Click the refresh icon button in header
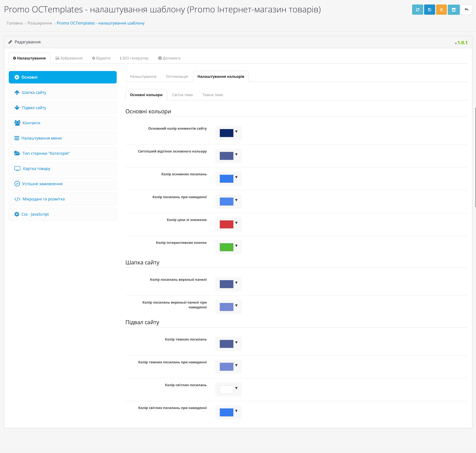This screenshot has width=476, height=453. tap(417, 10)
